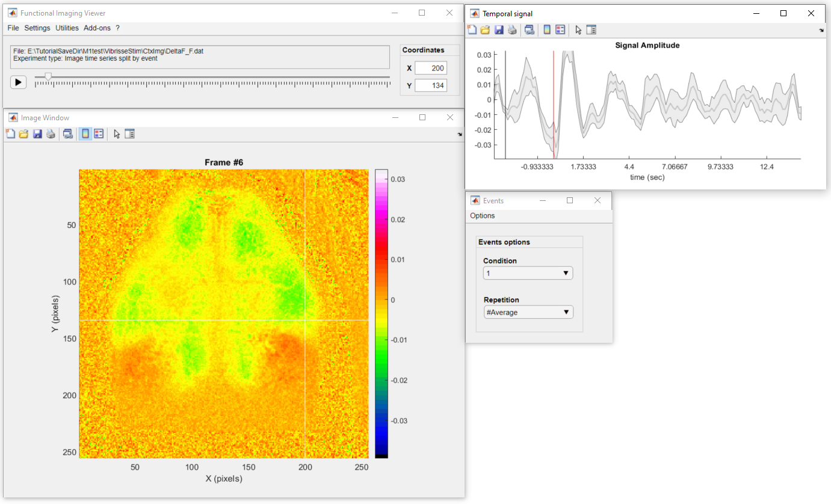This screenshot has height=504, width=831.
Task: Click the Frame #6 image title
Action: 224,162
